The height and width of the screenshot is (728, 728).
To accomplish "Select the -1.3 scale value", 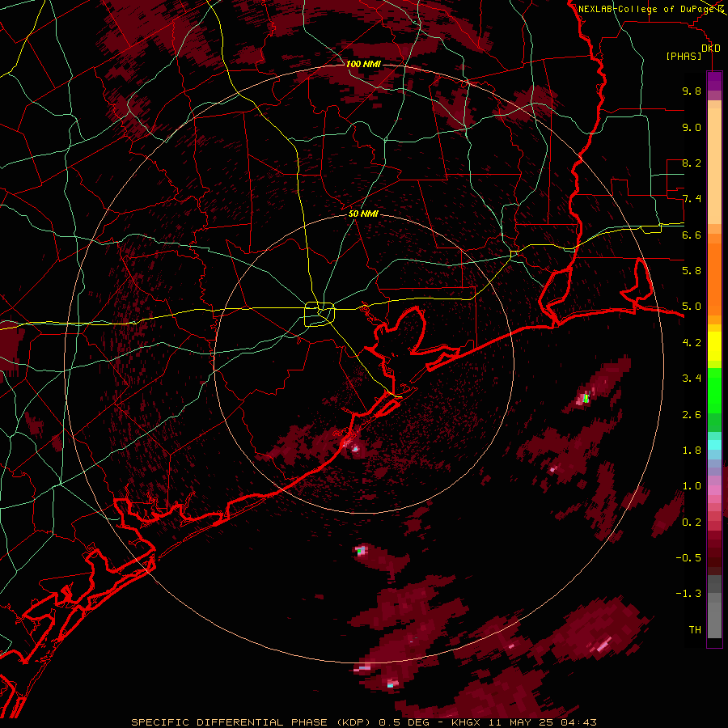I will click(688, 594).
